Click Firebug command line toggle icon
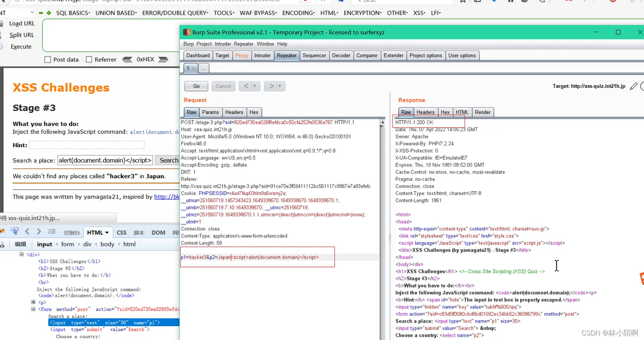This screenshot has height=340, width=644. pyautogui.click(x=52, y=231)
